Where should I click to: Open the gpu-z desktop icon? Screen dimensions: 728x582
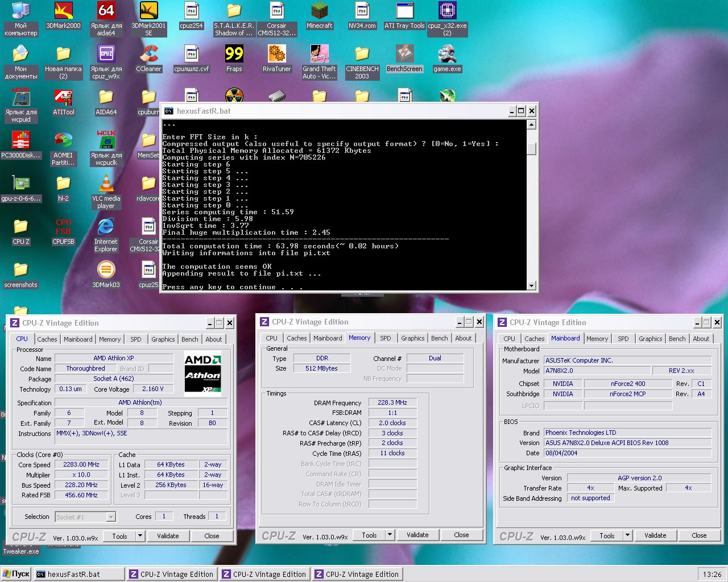point(20,188)
